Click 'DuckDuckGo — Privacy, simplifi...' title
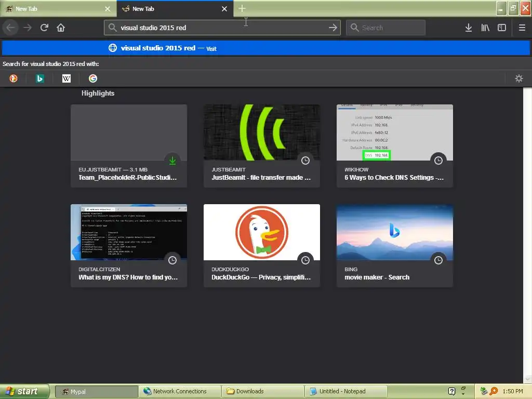Screen dimensions: 532x399 pos(261,277)
